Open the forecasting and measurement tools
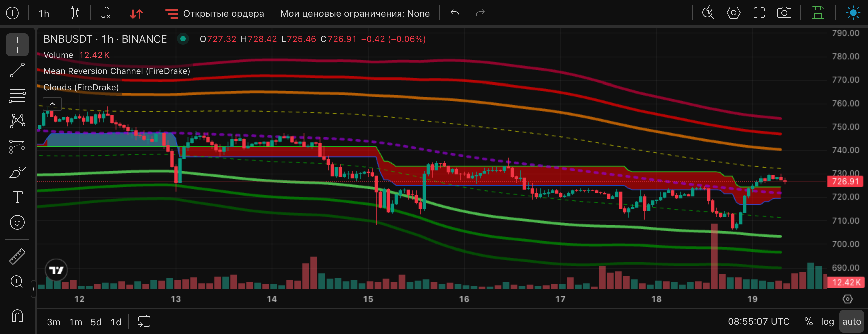The height and width of the screenshot is (334, 868). click(17, 147)
